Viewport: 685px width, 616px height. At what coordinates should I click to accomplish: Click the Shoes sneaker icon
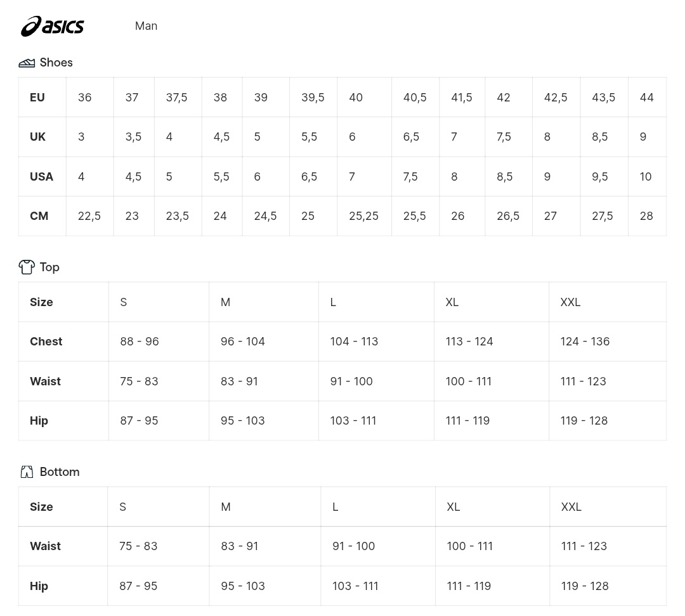coord(27,63)
